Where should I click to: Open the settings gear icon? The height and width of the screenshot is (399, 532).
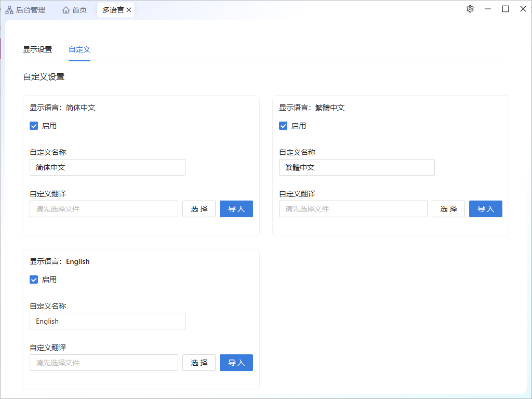tap(470, 9)
